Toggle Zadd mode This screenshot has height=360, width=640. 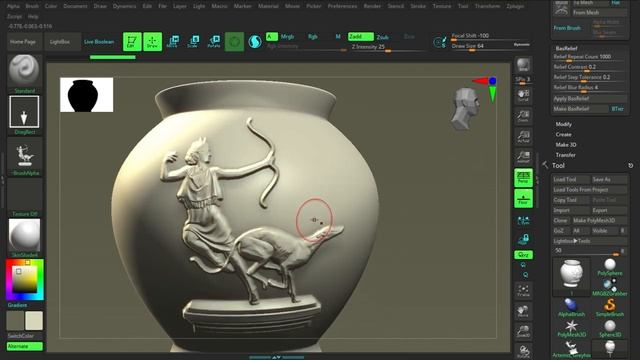point(360,37)
